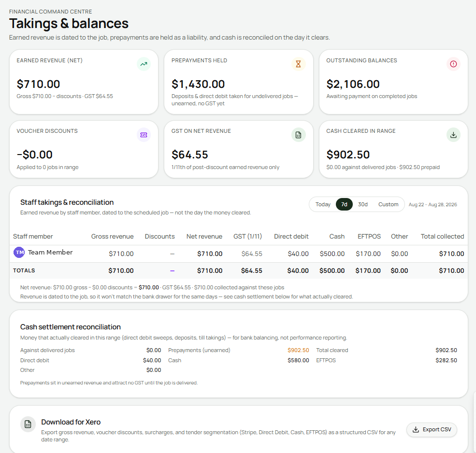Click the Prepayments (unearned) label
The height and width of the screenshot is (453, 476).
tap(199, 350)
